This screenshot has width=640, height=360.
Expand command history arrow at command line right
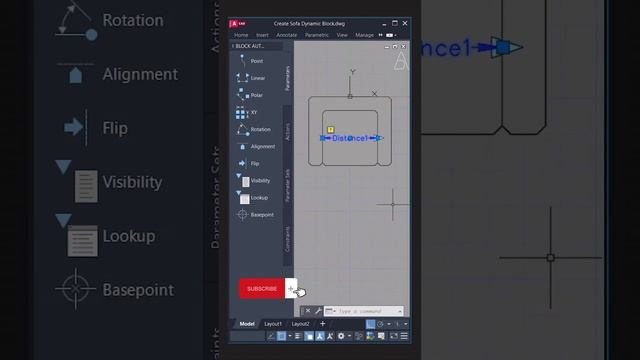[400, 311]
